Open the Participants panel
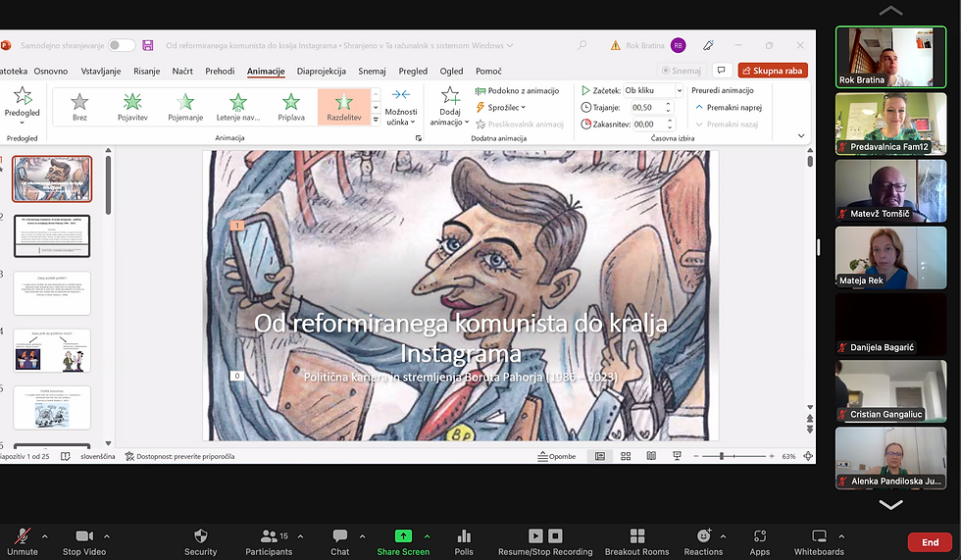 [269, 541]
